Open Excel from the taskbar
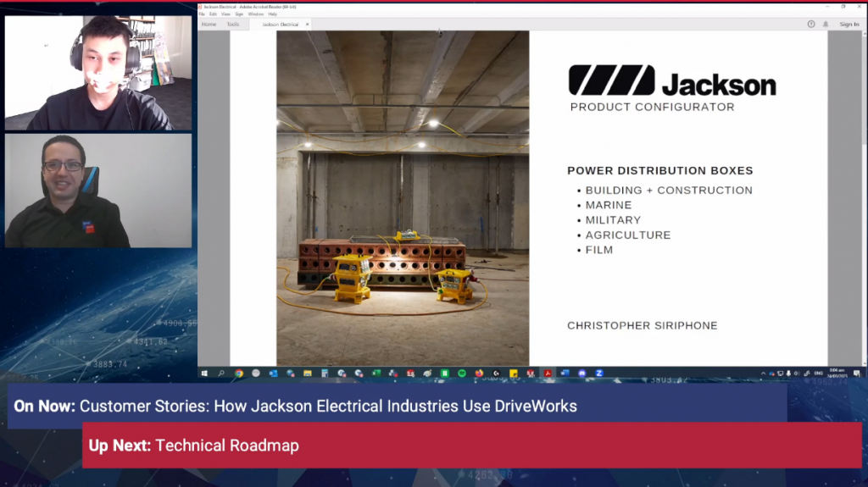868x487 pixels. (376, 374)
